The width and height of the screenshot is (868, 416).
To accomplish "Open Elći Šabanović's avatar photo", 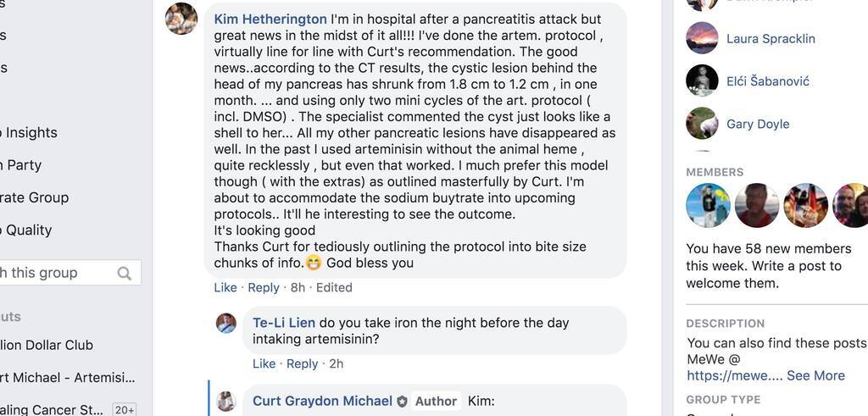I will click(x=702, y=80).
